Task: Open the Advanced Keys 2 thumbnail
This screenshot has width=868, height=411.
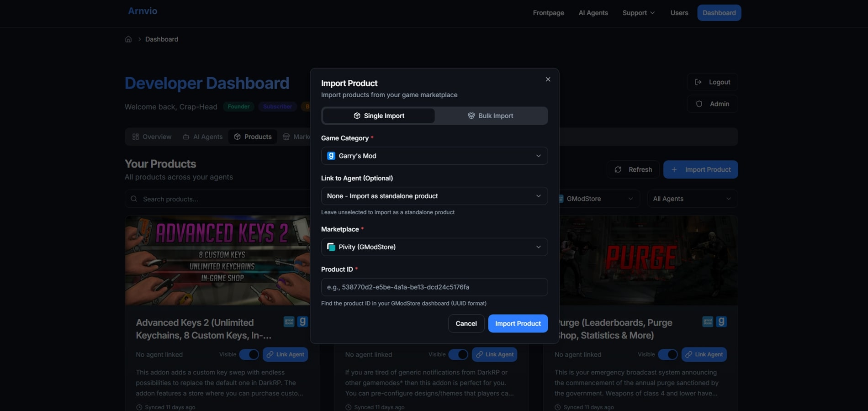Action: click(x=217, y=260)
